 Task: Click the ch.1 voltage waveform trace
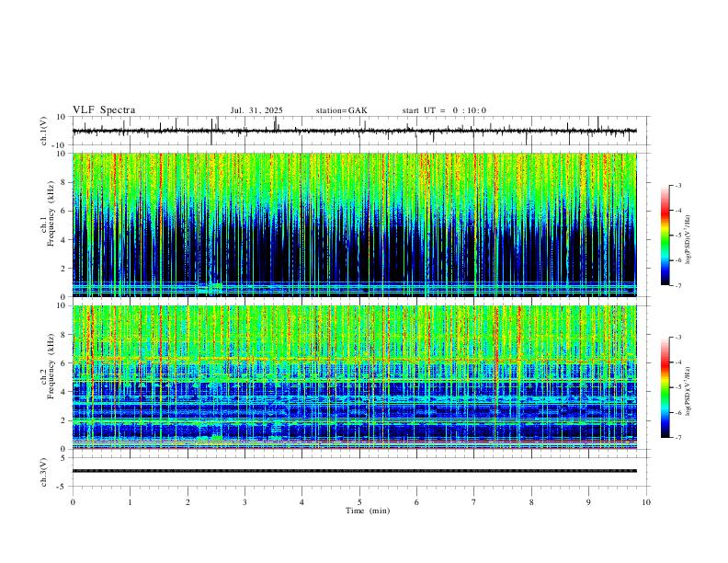[354, 131]
